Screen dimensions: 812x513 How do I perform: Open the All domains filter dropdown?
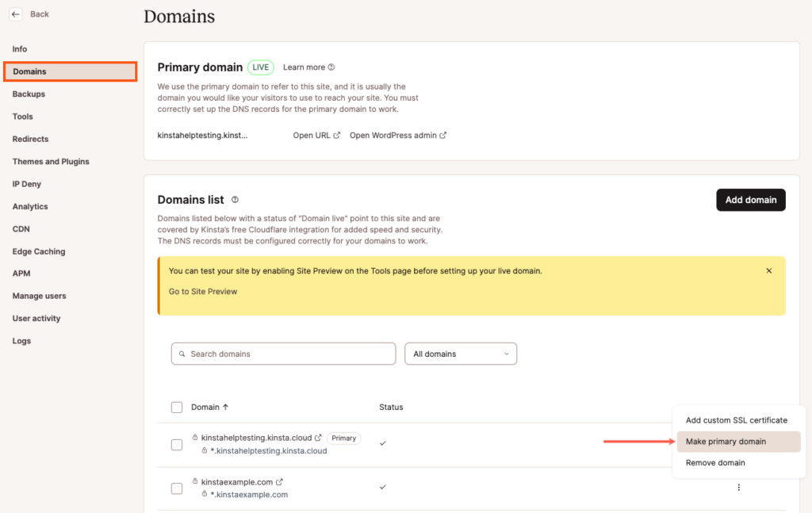461,353
